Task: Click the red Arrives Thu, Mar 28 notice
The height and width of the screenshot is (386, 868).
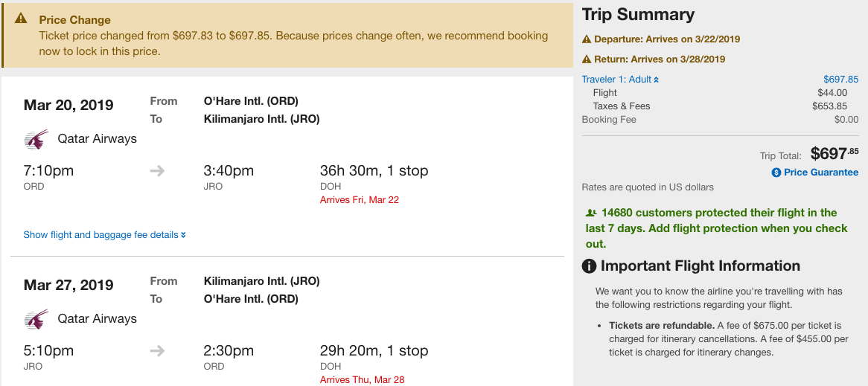Action: tap(362, 380)
